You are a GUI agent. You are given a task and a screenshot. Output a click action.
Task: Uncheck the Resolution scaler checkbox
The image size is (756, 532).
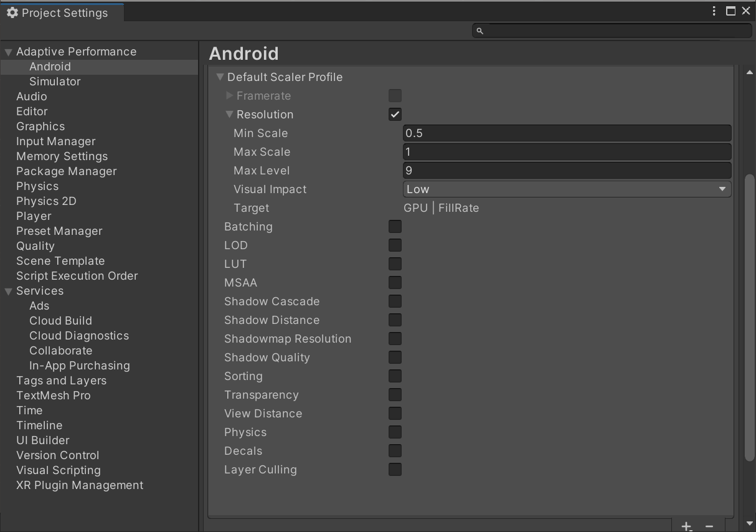point(395,115)
